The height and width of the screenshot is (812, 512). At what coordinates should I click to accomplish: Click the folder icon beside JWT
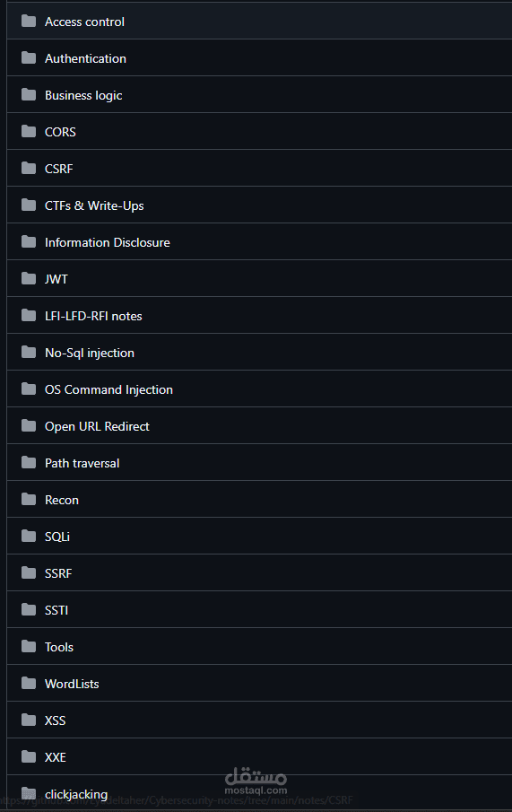[29, 279]
